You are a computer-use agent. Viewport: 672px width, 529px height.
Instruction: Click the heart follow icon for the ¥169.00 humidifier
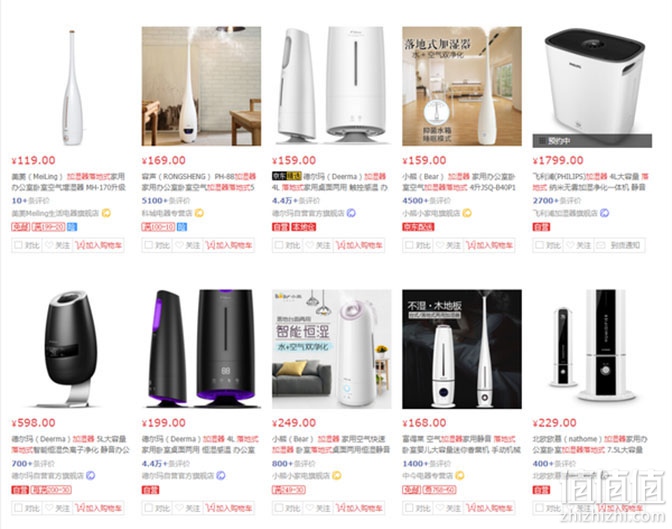(180, 245)
